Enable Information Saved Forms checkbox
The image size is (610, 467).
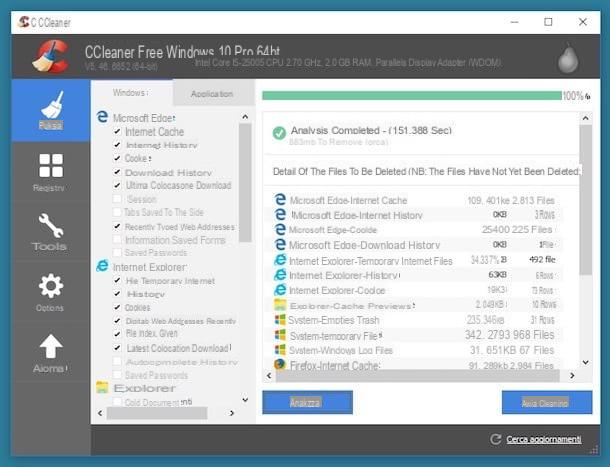tap(117, 239)
